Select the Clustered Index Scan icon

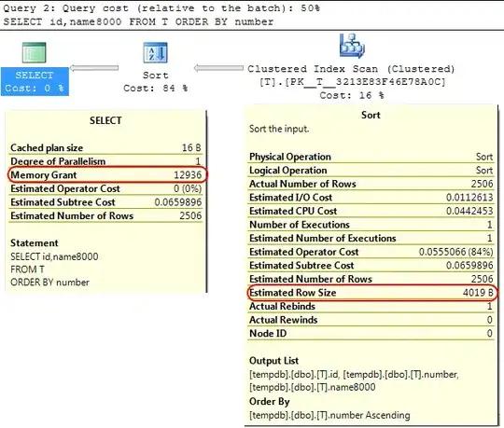click(352, 46)
